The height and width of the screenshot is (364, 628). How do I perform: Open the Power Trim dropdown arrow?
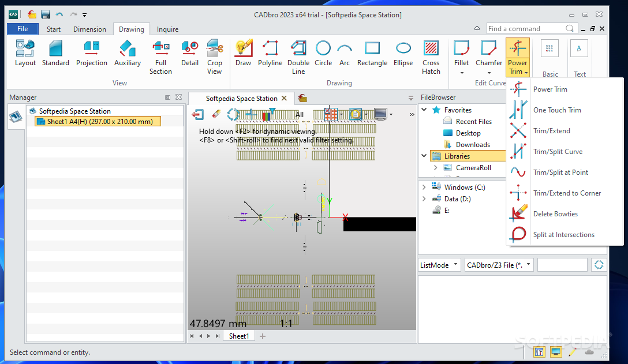pyautogui.click(x=526, y=73)
